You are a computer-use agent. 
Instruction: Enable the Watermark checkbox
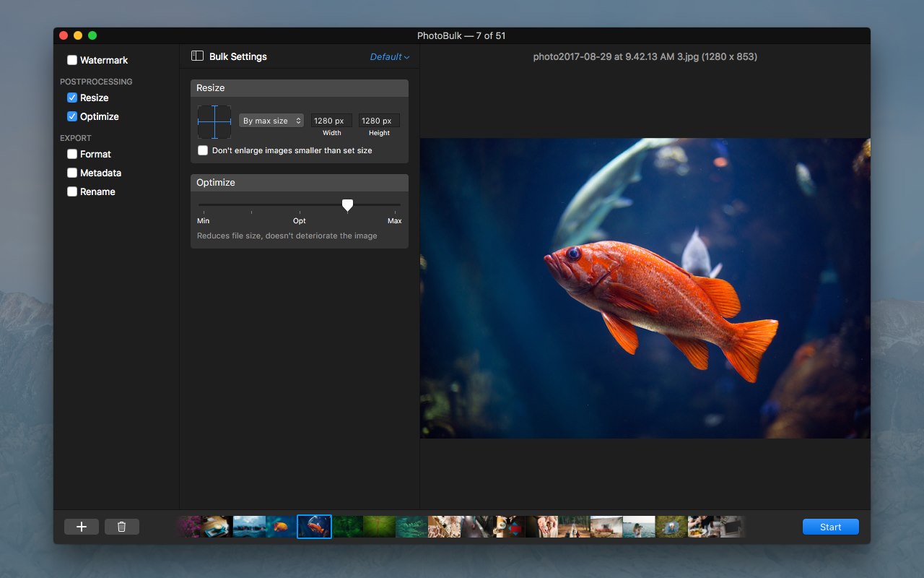(x=71, y=60)
